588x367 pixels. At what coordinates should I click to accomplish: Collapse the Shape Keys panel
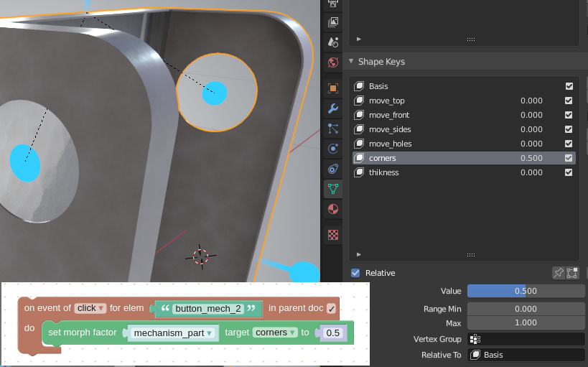[x=351, y=61]
